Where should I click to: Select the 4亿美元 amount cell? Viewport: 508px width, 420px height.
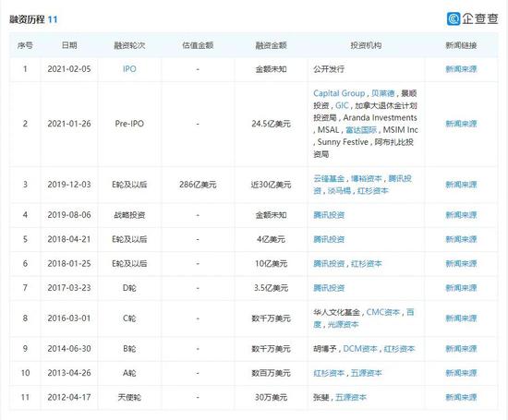[x=272, y=239]
